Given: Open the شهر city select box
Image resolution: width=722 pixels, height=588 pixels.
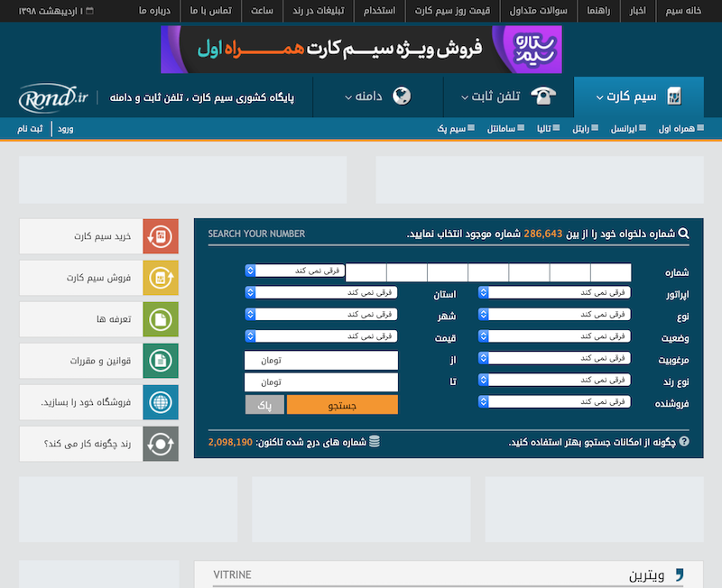Looking at the screenshot, I should [x=321, y=314].
